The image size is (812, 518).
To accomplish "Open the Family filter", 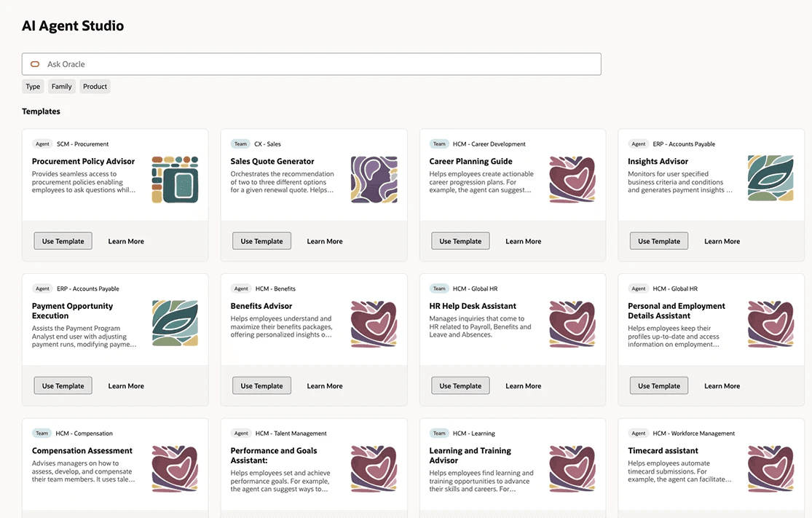I will tap(61, 86).
